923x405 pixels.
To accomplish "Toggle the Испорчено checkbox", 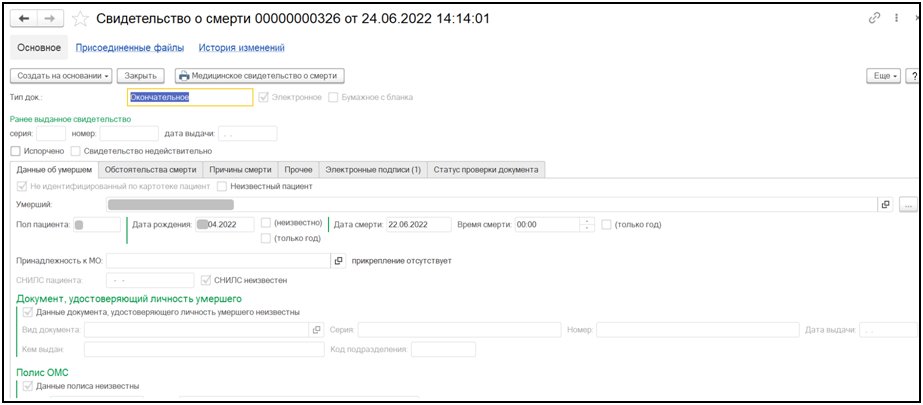I will coord(16,151).
